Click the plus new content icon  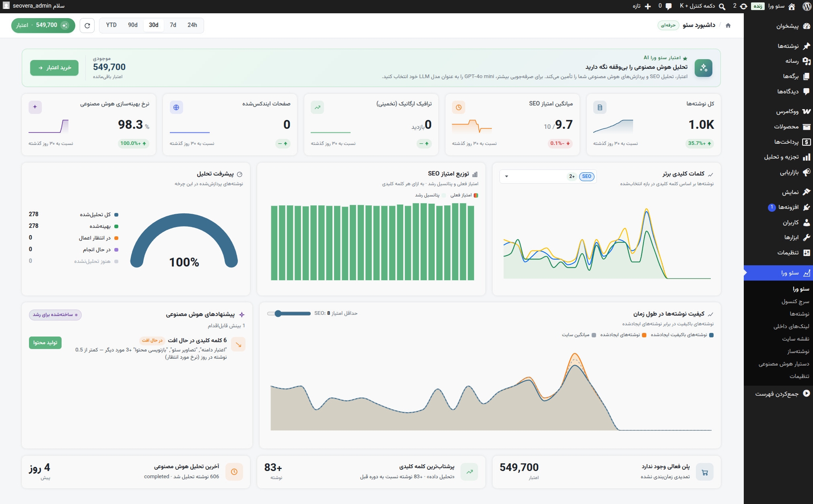coord(648,6)
